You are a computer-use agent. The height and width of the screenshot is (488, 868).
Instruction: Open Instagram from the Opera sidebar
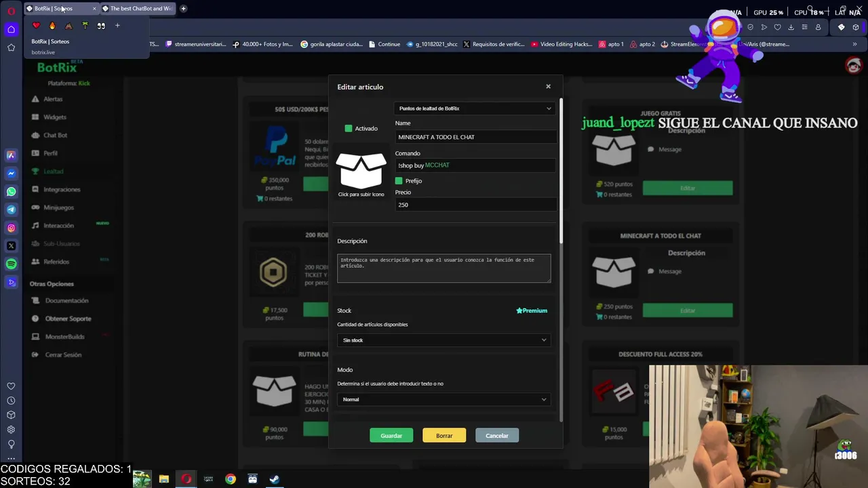(11, 228)
